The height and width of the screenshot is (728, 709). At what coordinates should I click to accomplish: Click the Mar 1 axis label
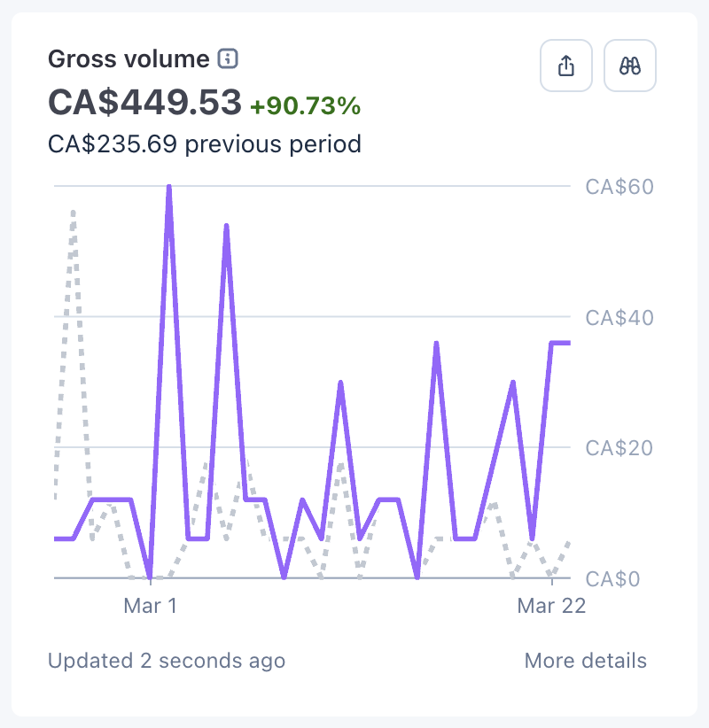coord(150,606)
